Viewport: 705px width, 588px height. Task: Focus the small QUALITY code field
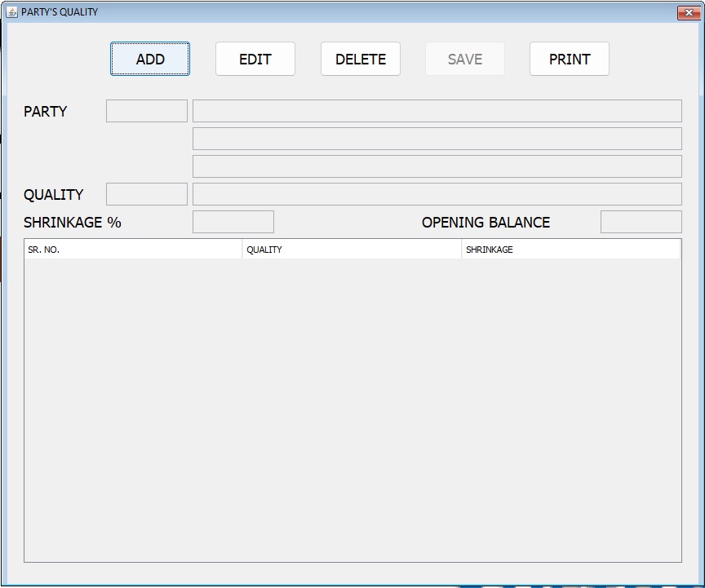(147, 194)
